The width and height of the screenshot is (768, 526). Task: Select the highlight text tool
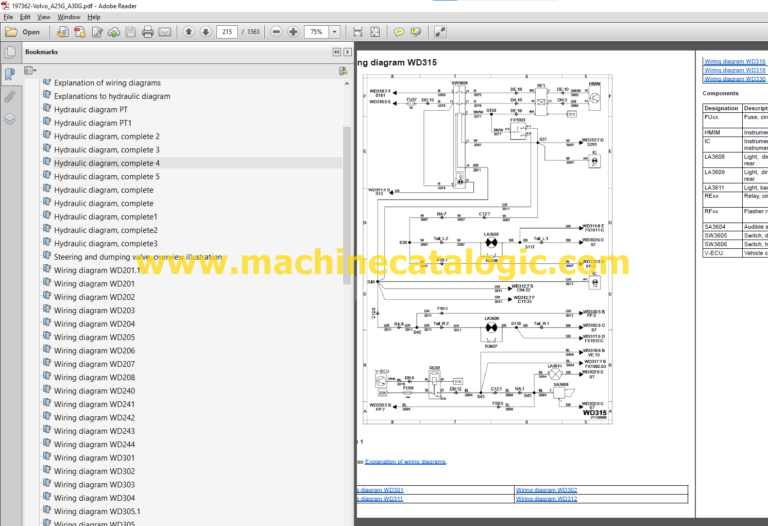[416, 32]
